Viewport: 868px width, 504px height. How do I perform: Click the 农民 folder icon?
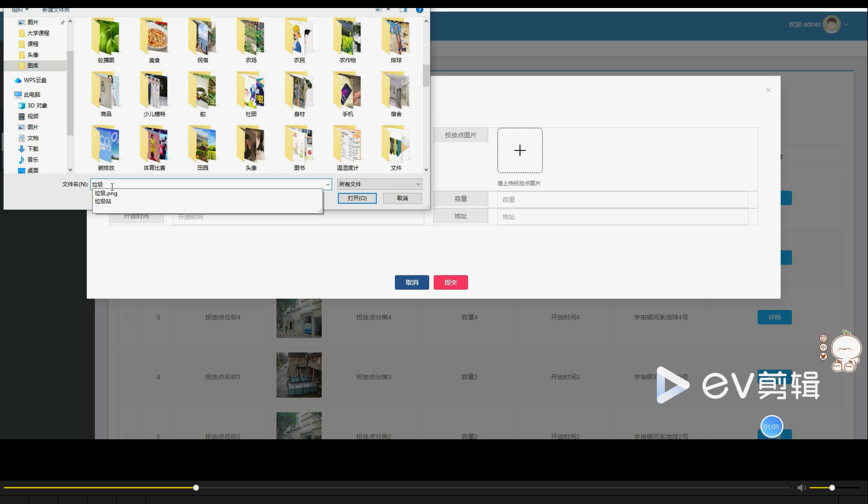(x=299, y=37)
